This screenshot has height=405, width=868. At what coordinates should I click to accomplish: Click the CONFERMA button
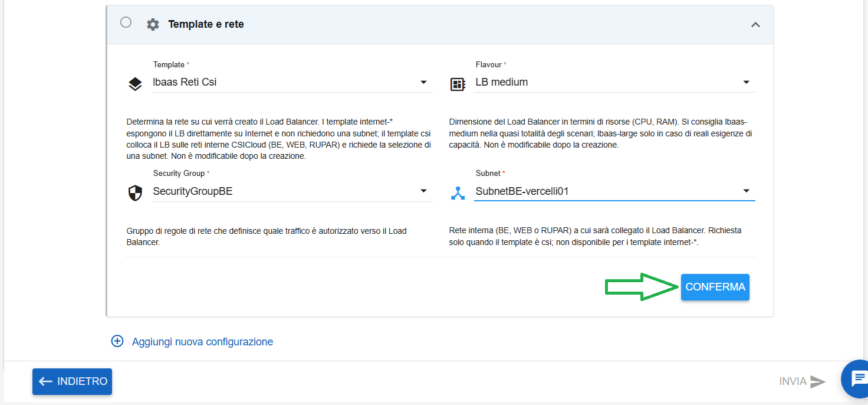(715, 287)
